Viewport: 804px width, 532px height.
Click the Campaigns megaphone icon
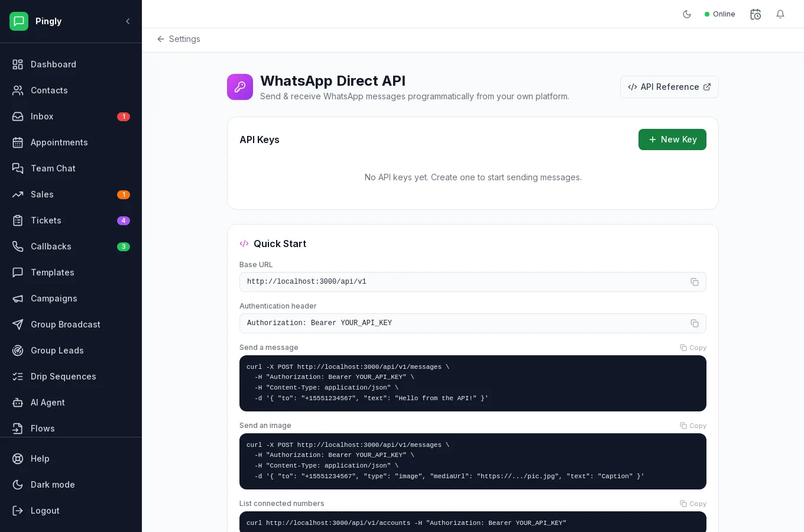click(x=18, y=299)
